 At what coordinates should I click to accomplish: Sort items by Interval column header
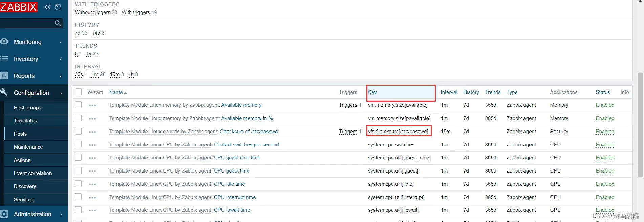tap(449, 92)
